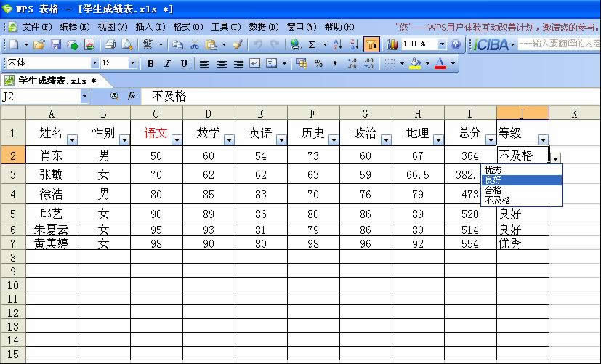Open the zoom percentage dropdown
Screen dimensions: 601x364
point(441,44)
